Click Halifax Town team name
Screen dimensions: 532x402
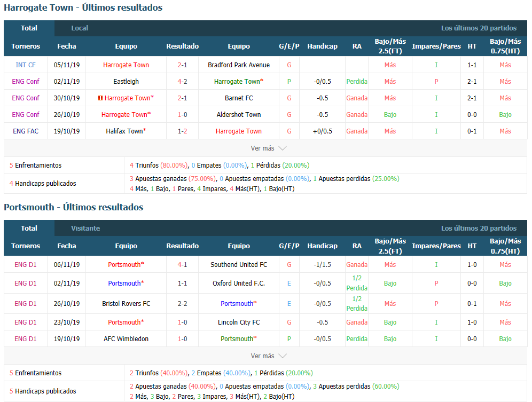(x=124, y=131)
